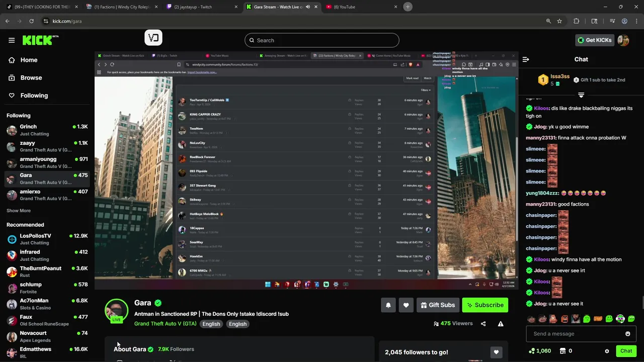Open schlump recommended channel
644x362 pixels.
47,288
